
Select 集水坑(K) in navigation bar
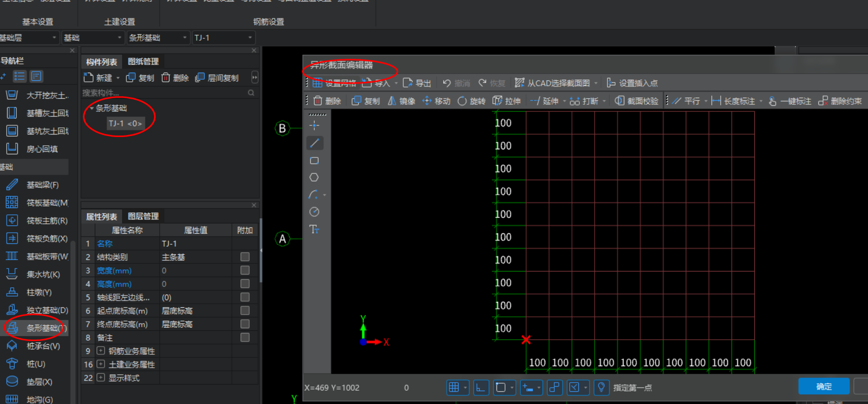pyautogui.click(x=33, y=274)
